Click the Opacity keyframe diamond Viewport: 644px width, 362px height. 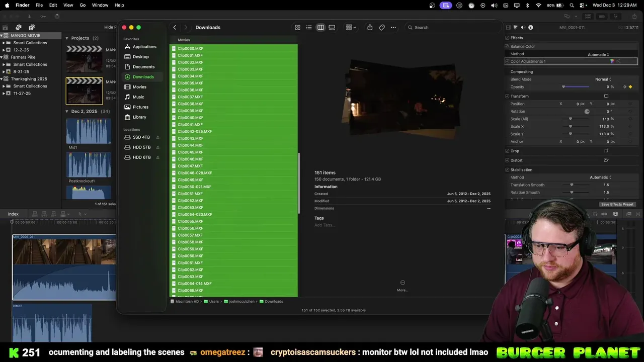click(x=630, y=87)
